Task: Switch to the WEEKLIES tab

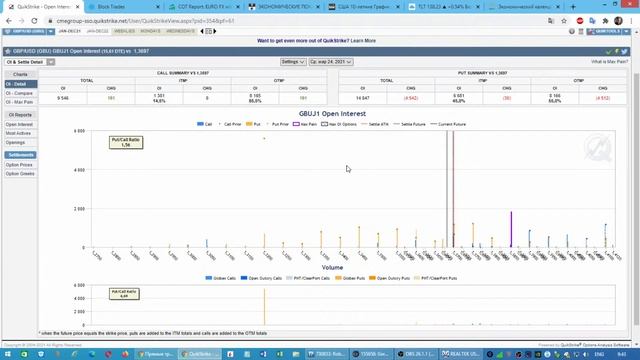Action: [124, 31]
